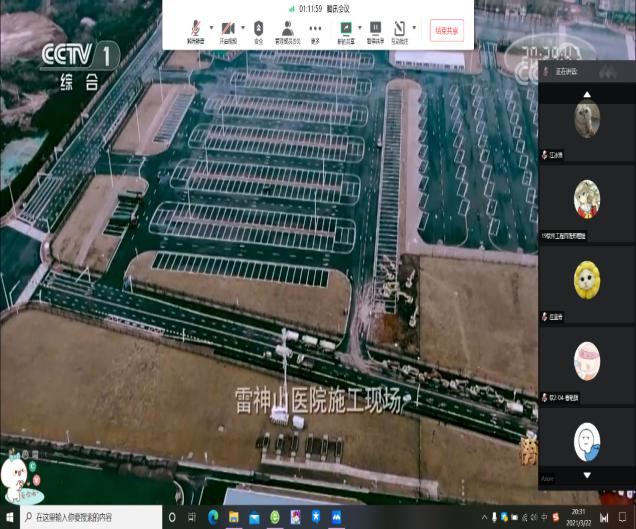
Task: Pause the screen sharing
Action: (376, 29)
